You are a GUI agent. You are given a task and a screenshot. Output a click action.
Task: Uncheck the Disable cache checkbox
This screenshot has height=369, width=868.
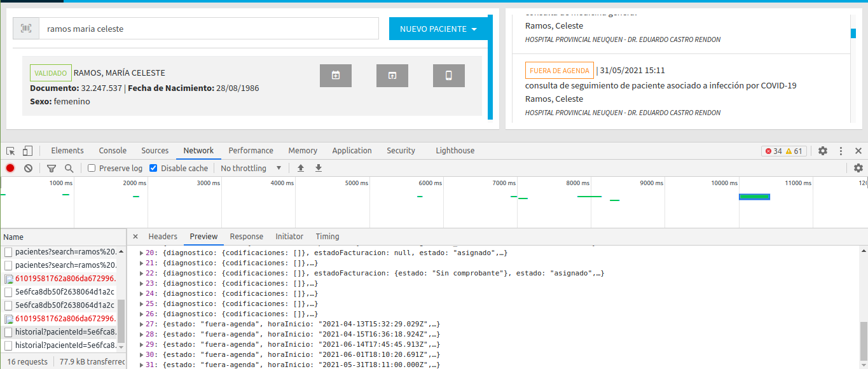pos(153,168)
